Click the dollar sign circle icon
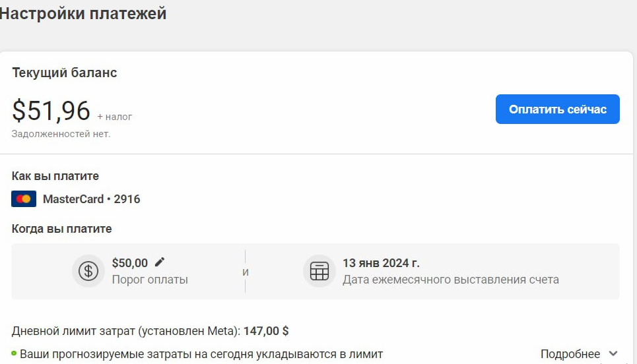The width and height of the screenshot is (637, 364). pos(88,270)
